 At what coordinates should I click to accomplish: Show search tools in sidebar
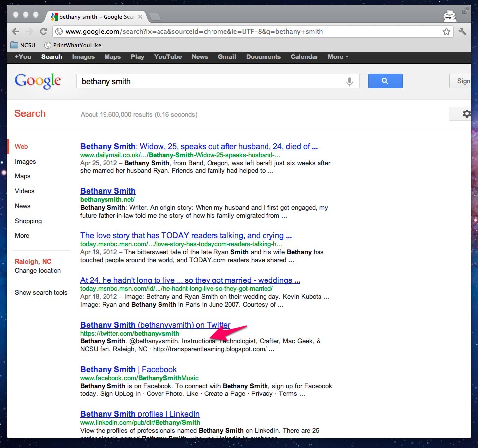point(41,293)
